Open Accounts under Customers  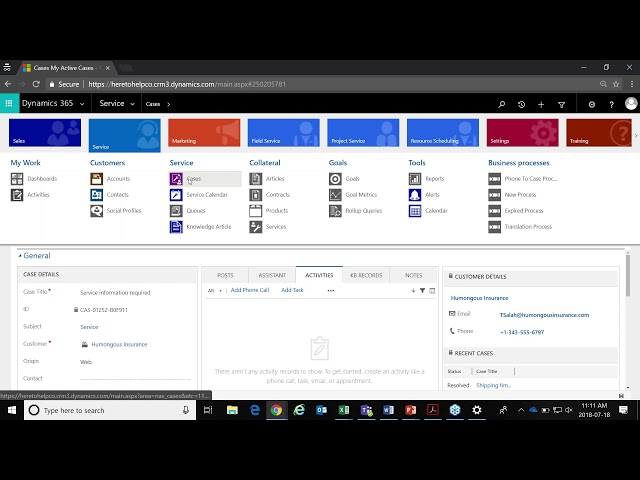[110, 179]
